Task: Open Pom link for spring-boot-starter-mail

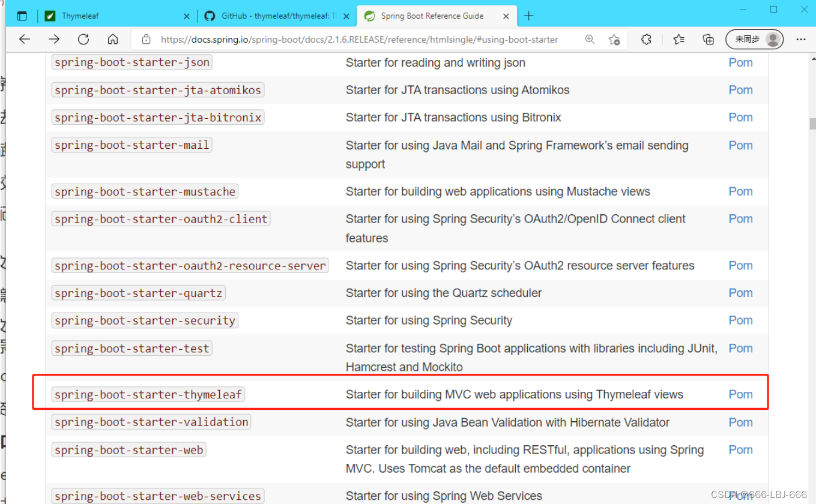Action: click(740, 145)
